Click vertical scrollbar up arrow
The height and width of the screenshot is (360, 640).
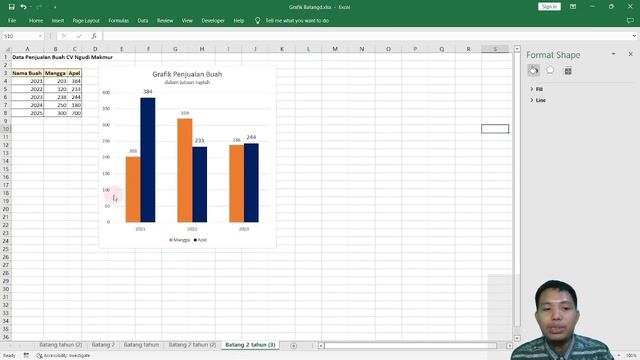click(x=517, y=49)
